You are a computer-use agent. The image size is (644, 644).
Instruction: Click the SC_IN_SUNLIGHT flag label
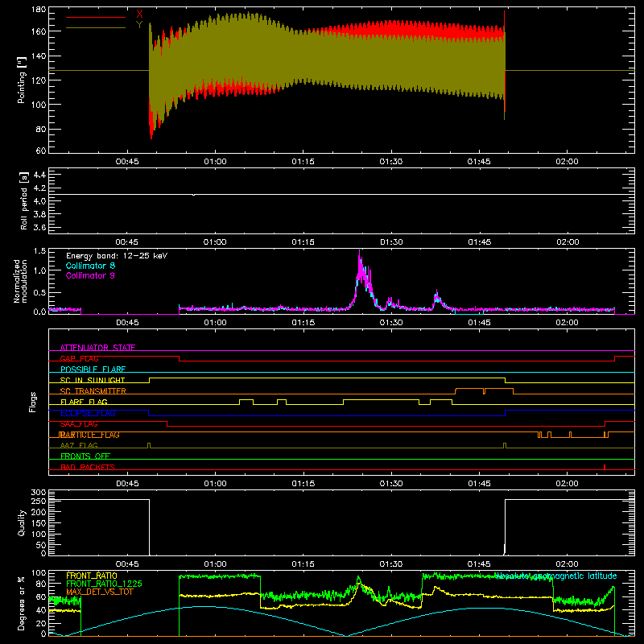[x=93, y=380]
